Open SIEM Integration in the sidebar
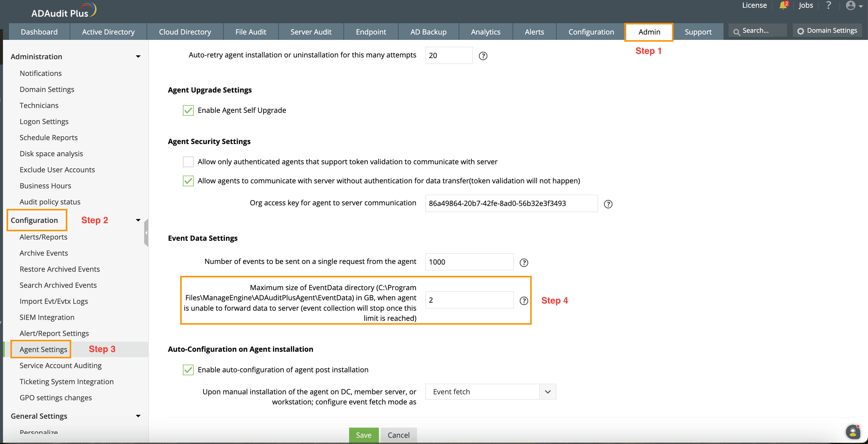The width and height of the screenshot is (868, 444). click(47, 318)
